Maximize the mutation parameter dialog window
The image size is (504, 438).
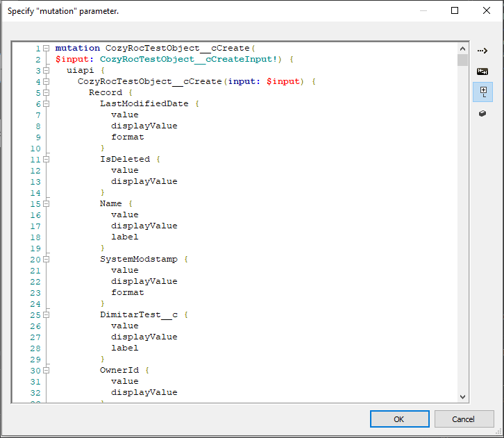click(x=455, y=10)
